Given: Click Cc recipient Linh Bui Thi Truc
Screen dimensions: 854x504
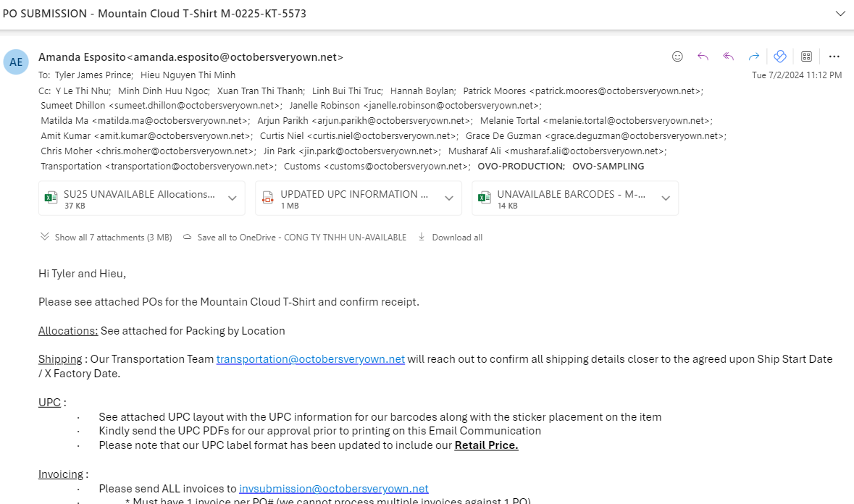Looking at the screenshot, I should click(x=347, y=91).
